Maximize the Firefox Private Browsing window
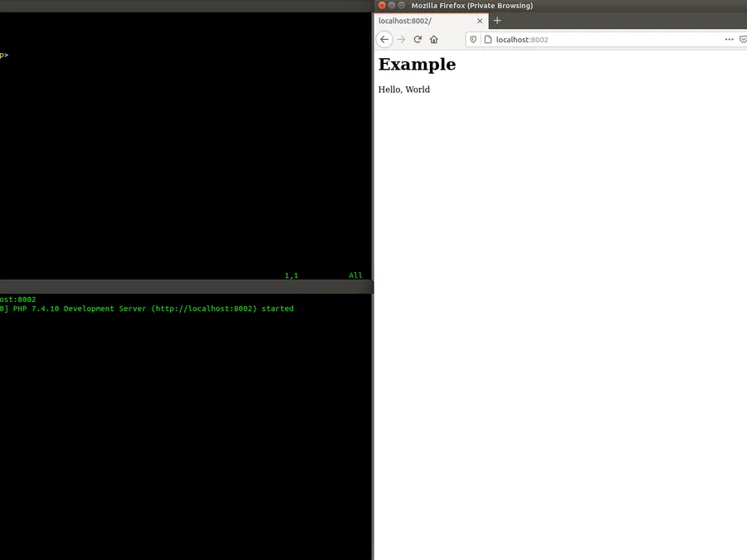Viewport: 747px width, 560px height. (402, 5)
